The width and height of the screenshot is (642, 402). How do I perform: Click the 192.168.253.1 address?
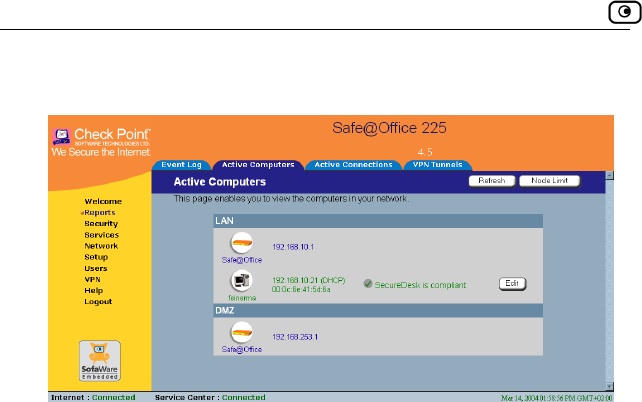coord(295,337)
